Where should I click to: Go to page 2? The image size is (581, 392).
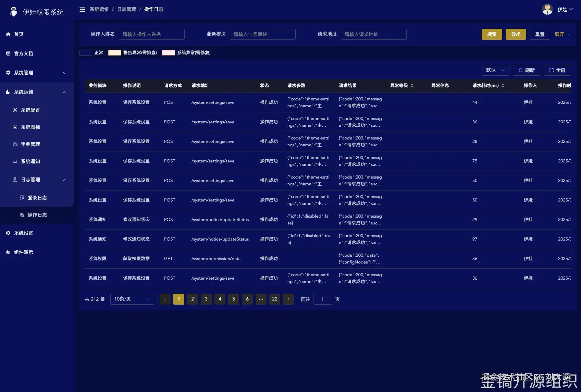tap(193, 299)
